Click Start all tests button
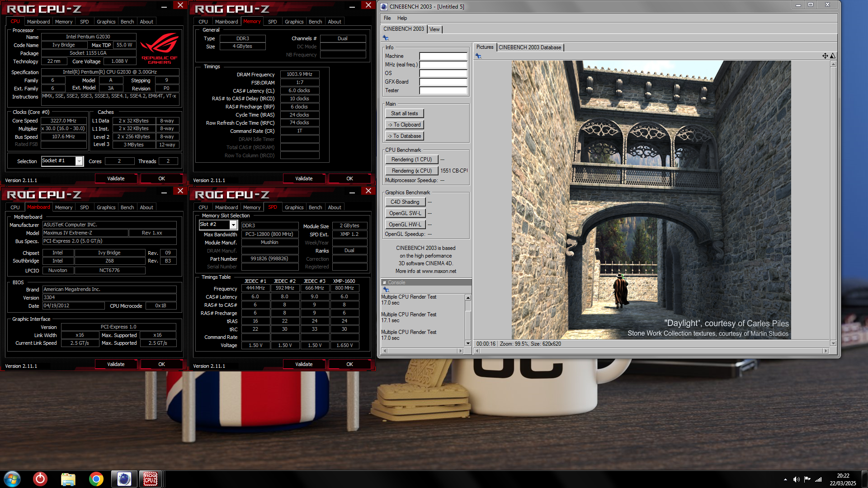The height and width of the screenshot is (488, 868). tap(405, 113)
